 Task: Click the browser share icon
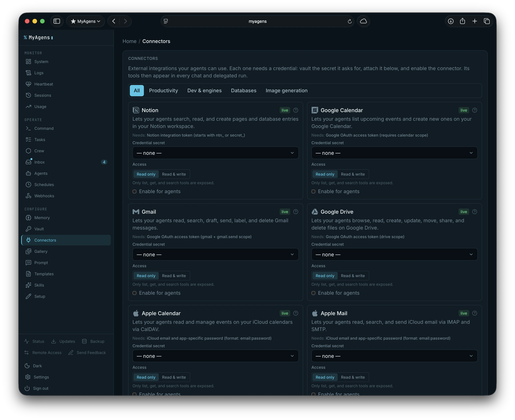click(x=462, y=21)
